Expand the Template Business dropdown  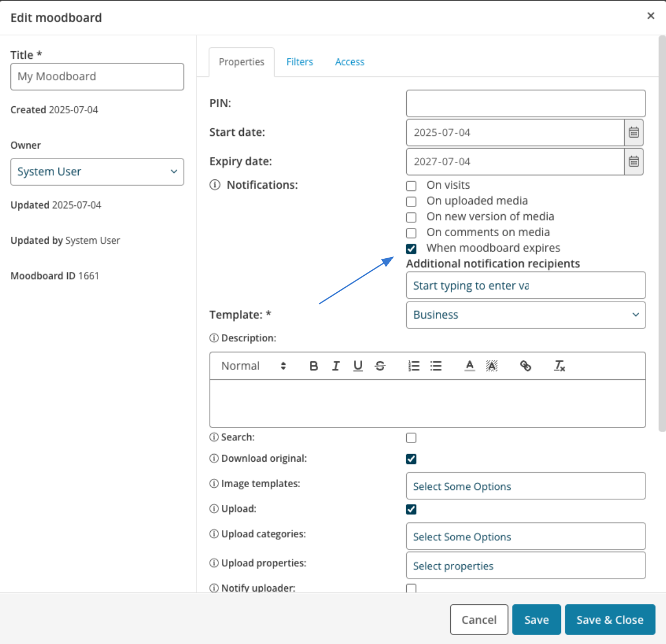(x=526, y=315)
